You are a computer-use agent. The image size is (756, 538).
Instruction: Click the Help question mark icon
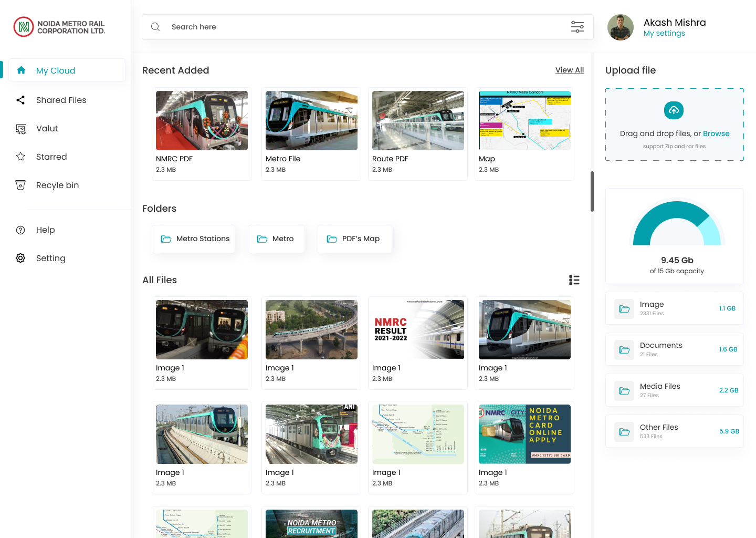(x=20, y=230)
